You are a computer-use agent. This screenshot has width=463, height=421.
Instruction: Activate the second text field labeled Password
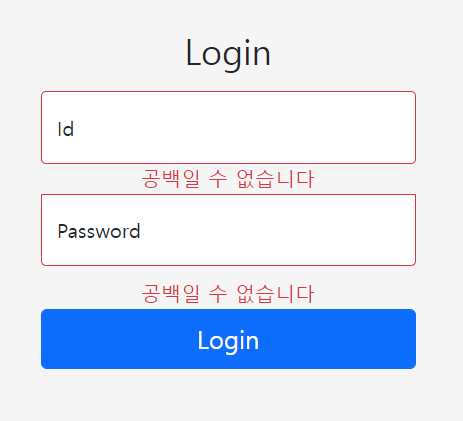tap(228, 230)
